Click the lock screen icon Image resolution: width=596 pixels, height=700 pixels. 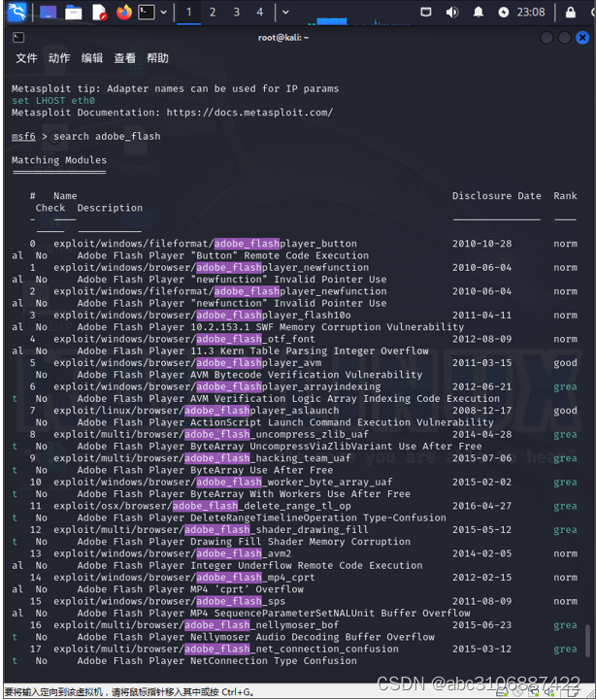pyautogui.click(x=571, y=12)
